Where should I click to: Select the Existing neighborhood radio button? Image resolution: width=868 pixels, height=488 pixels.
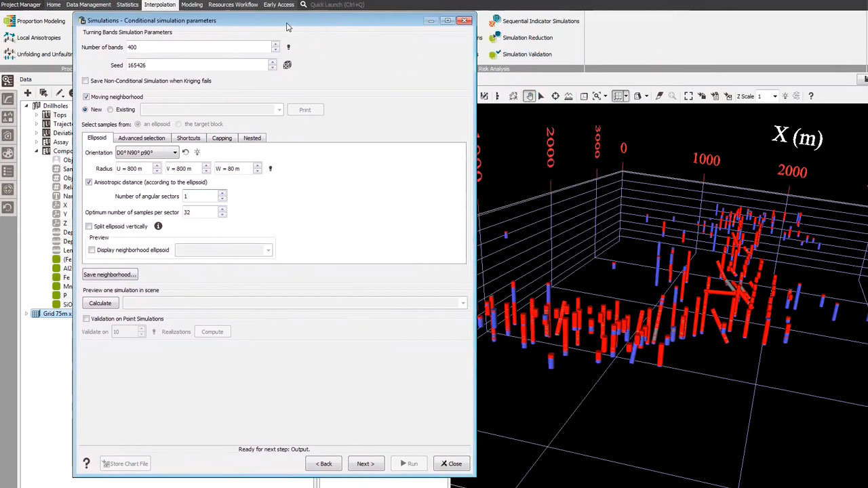click(x=111, y=110)
